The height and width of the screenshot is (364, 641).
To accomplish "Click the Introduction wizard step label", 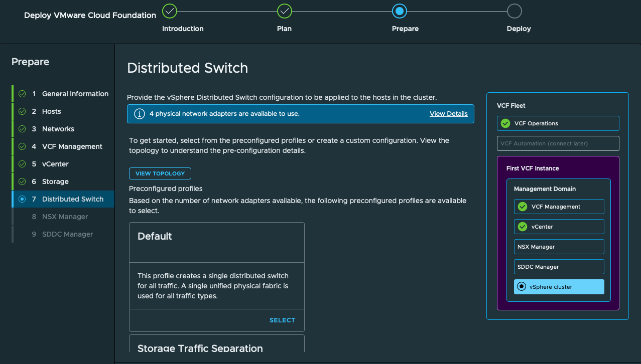I will pos(183,29).
